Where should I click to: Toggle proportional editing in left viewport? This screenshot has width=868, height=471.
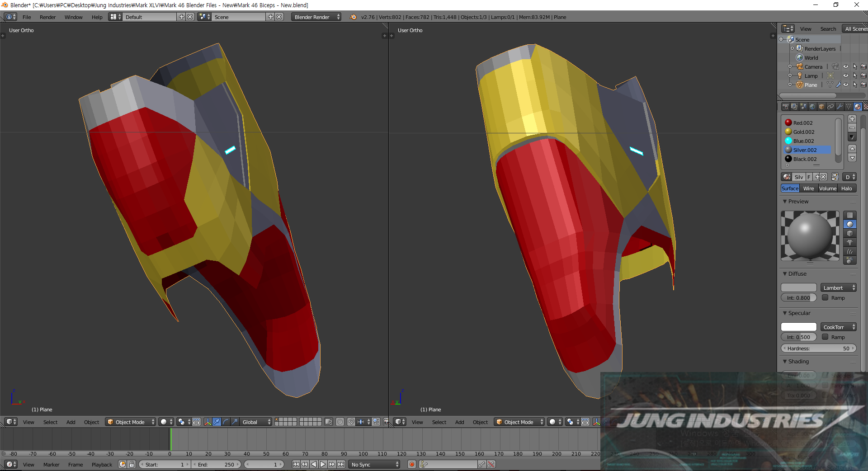[340, 422]
